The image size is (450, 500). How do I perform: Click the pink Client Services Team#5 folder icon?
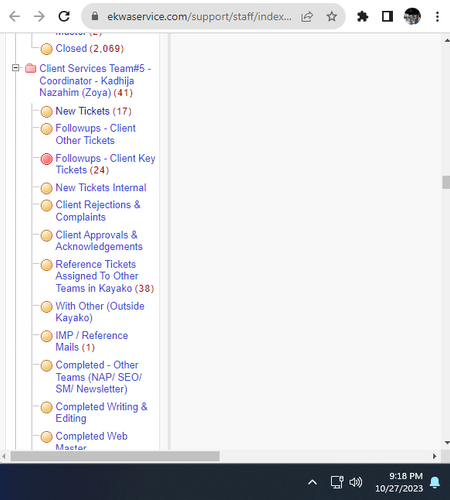[31, 68]
